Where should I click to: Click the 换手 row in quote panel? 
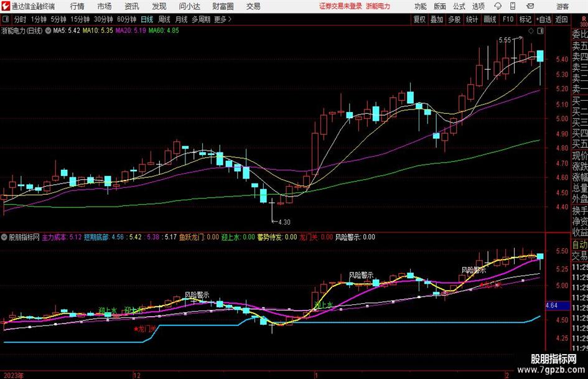(579, 210)
